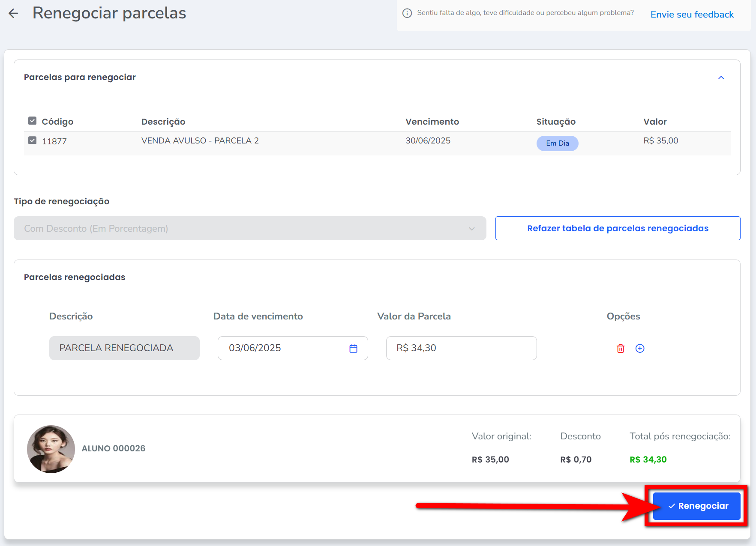The height and width of the screenshot is (546, 756).
Task: Click the 'PARCELA RENEGOCIADA' description field
Action: pos(124,348)
